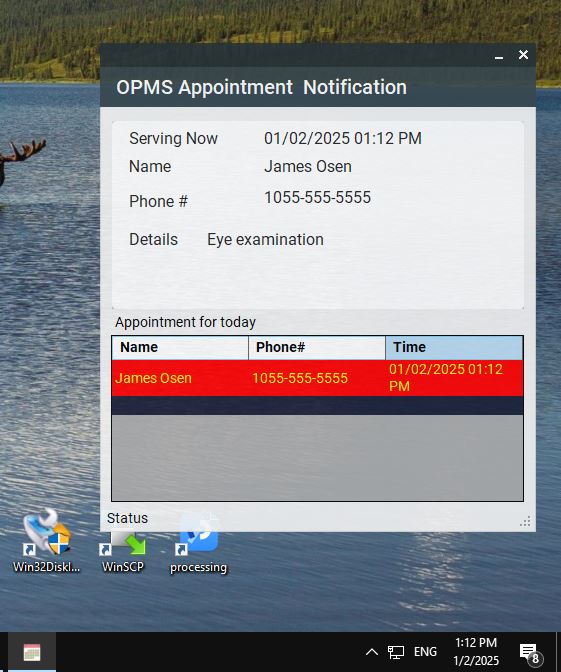Sort appointments by Name column header
The height and width of the screenshot is (672, 561).
[180, 348]
